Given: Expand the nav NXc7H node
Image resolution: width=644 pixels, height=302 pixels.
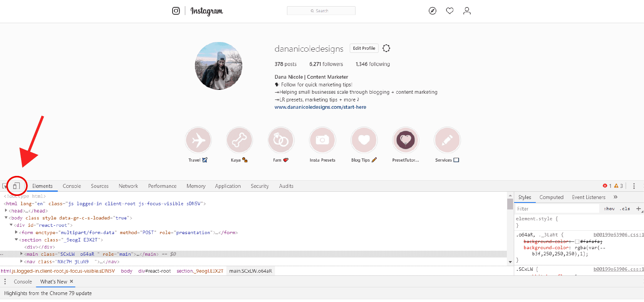Looking at the screenshot, I should point(22,261).
